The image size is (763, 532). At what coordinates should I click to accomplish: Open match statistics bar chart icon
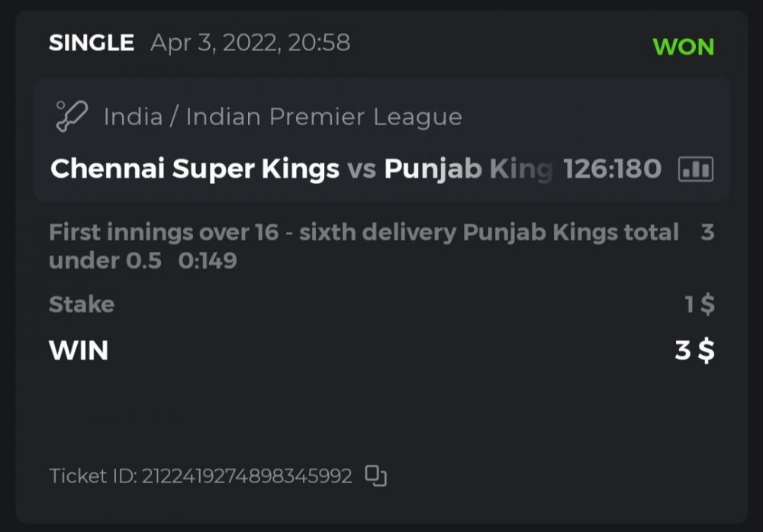coord(695,169)
